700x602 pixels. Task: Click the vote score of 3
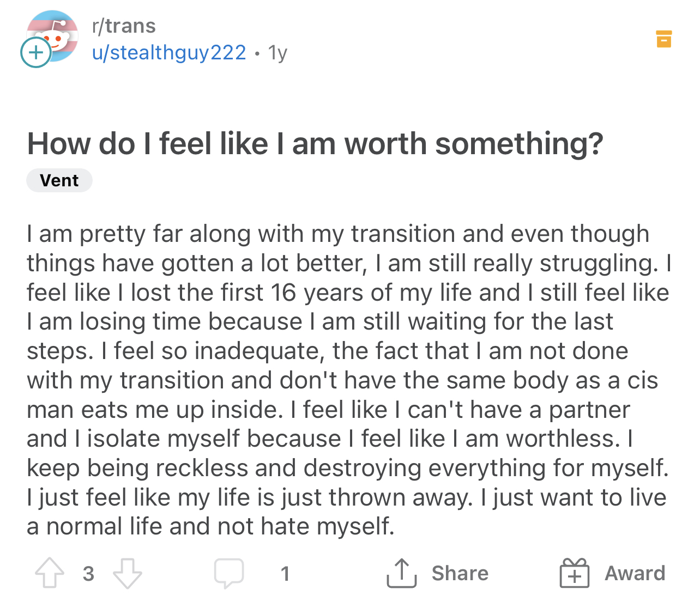(88, 573)
